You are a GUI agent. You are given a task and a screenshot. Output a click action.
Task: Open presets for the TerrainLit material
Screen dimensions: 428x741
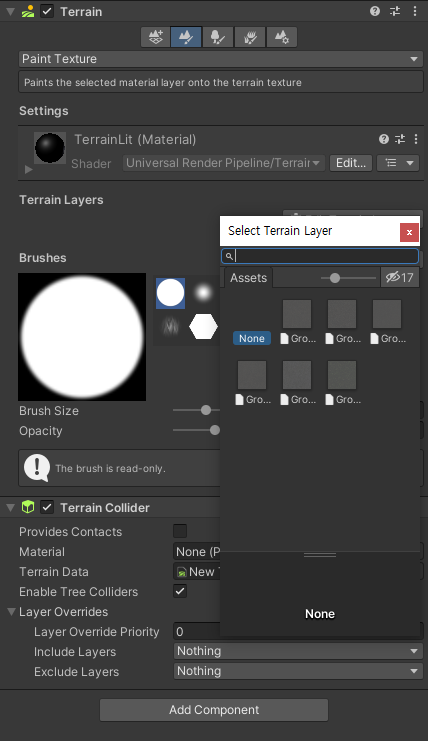[x=400, y=139]
